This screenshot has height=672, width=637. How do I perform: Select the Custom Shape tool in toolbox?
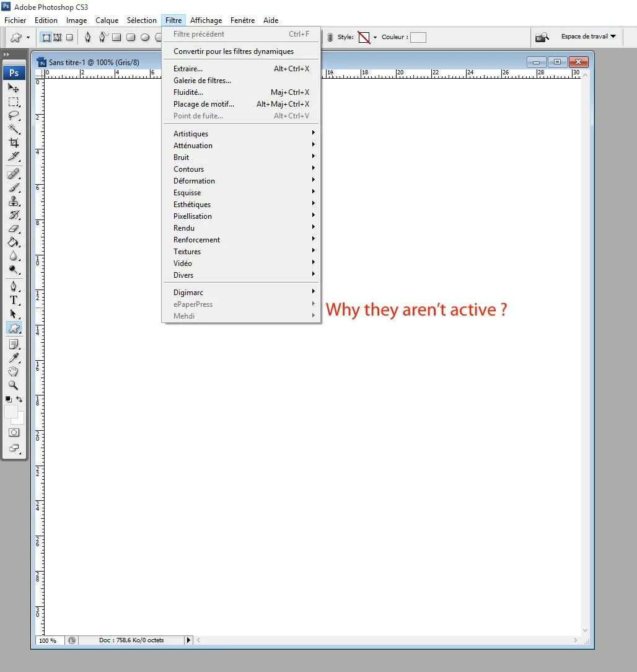pos(14,328)
